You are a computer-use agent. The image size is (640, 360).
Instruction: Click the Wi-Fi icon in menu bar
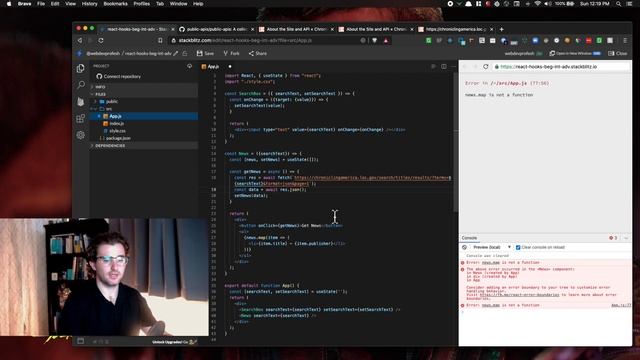[538, 4]
